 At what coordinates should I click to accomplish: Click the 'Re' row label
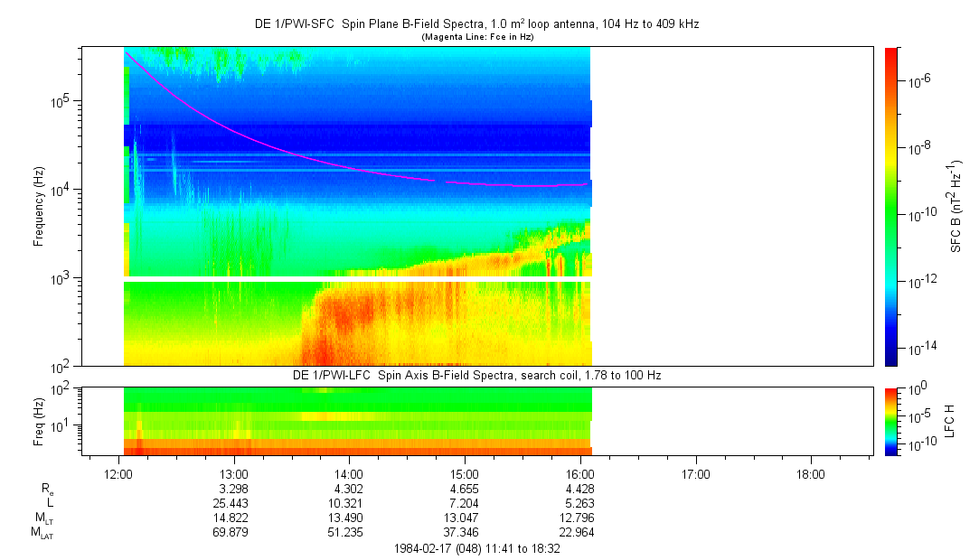pos(47,490)
